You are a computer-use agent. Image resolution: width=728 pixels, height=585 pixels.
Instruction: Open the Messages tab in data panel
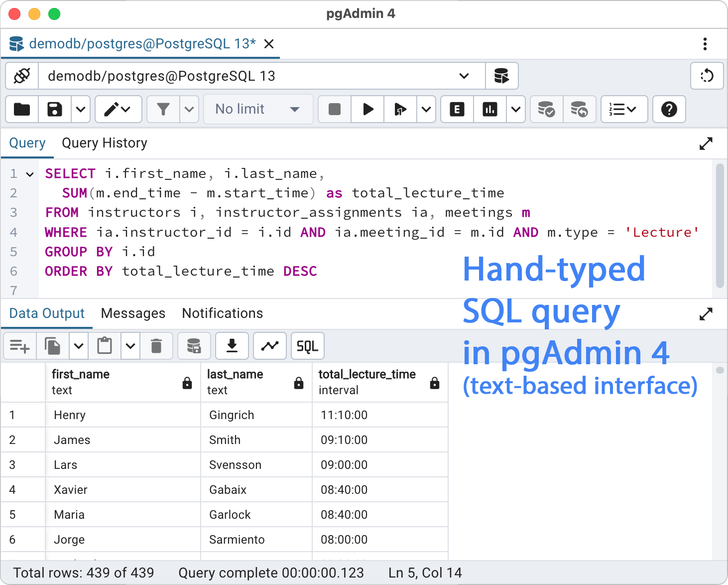pos(133,313)
